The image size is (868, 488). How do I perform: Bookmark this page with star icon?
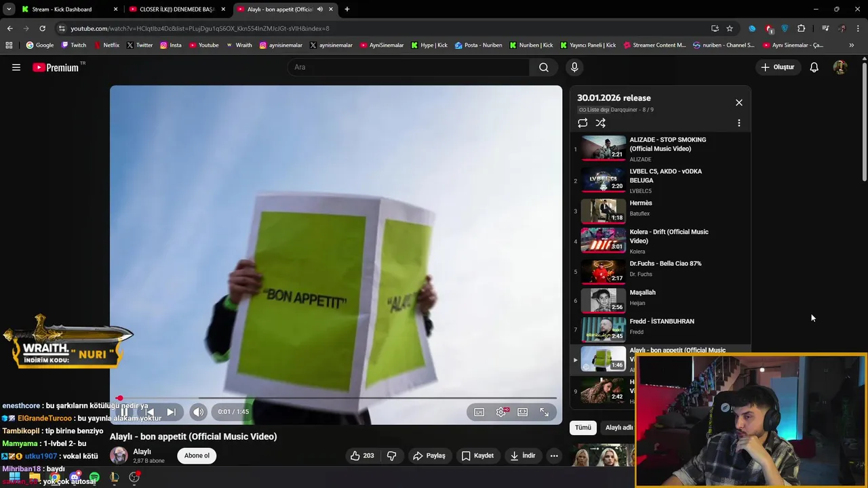(x=730, y=28)
